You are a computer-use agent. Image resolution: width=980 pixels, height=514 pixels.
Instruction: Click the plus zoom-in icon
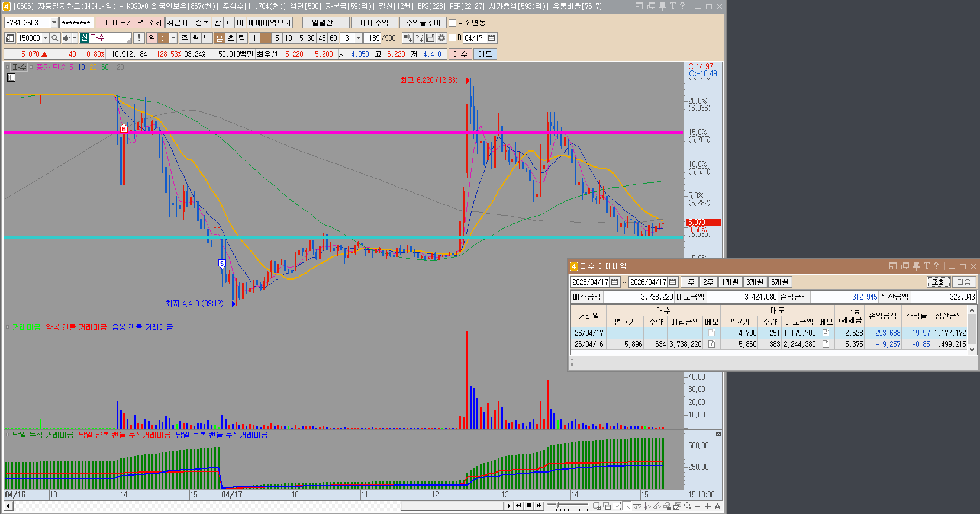708,506
